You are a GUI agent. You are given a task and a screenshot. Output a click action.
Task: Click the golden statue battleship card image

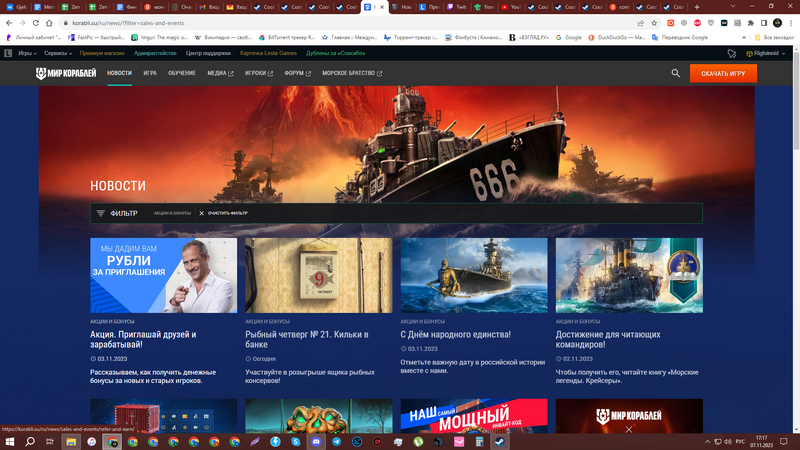pos(474,276)
